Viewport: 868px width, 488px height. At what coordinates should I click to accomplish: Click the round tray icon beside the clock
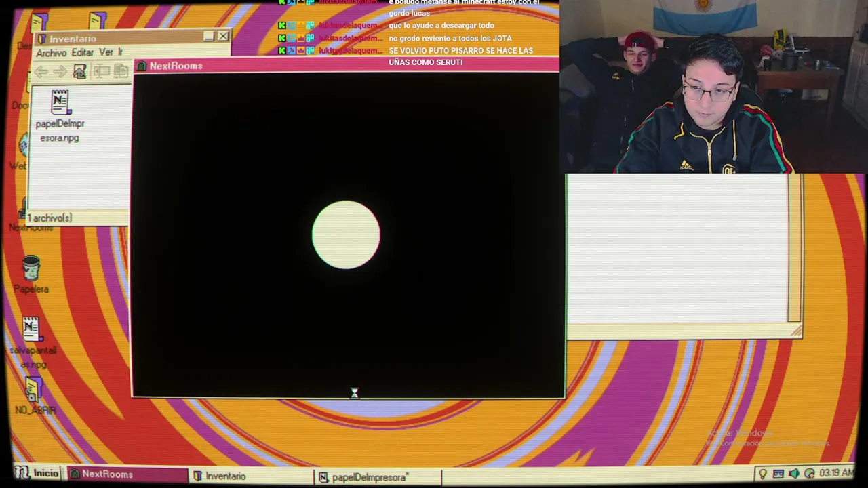[809, 473]
